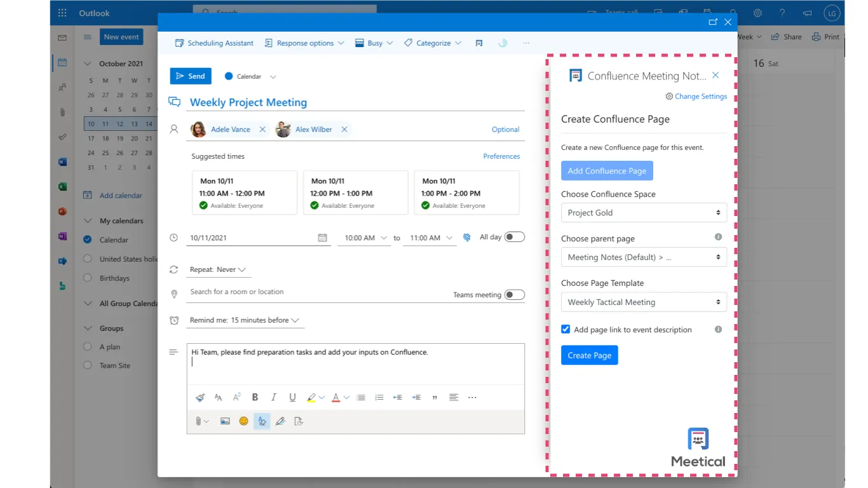The width and height of the screenshot is (868, 488).
Task: Open the Choose Confluence Space selector
Action: click(643, 212)
